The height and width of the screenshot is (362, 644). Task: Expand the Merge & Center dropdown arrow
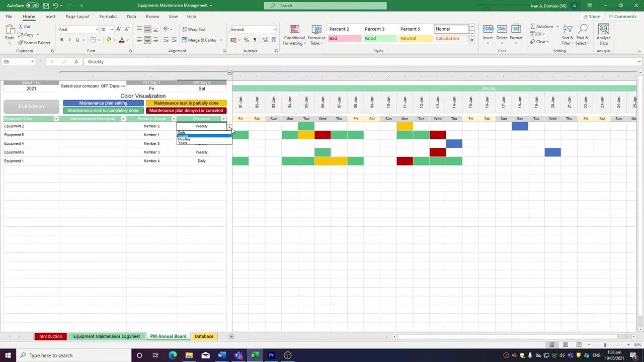click(x=221, y=40)
